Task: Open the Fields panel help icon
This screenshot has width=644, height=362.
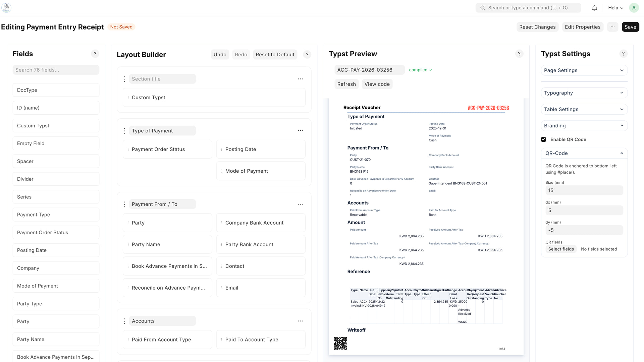Action: click(95, 54)
